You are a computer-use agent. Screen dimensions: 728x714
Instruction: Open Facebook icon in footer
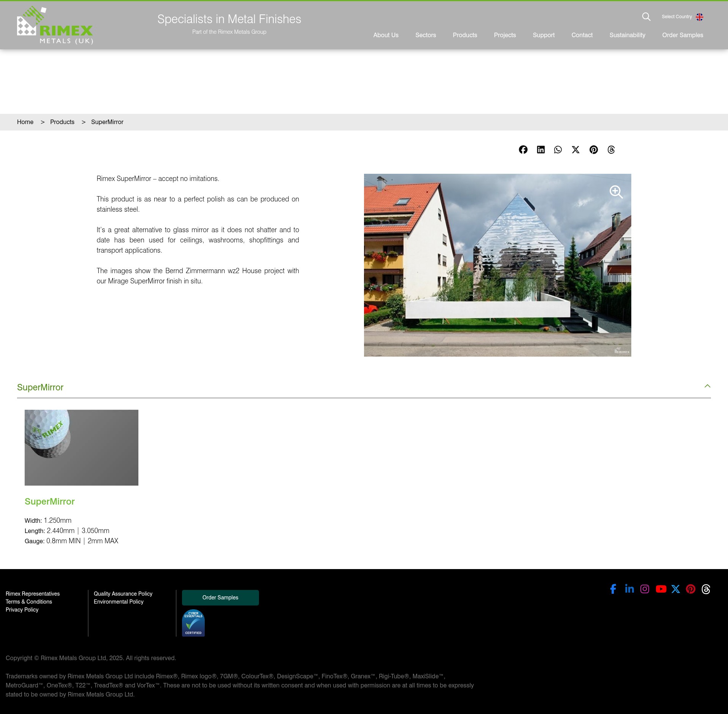tap(613, 589)
